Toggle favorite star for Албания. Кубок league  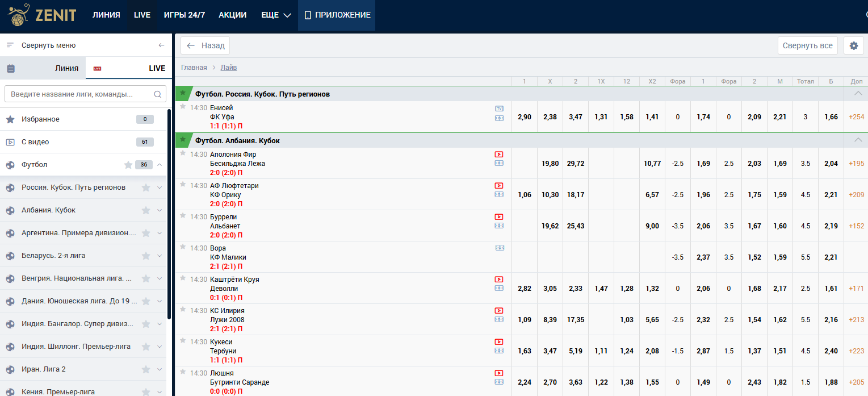(146, 210)
